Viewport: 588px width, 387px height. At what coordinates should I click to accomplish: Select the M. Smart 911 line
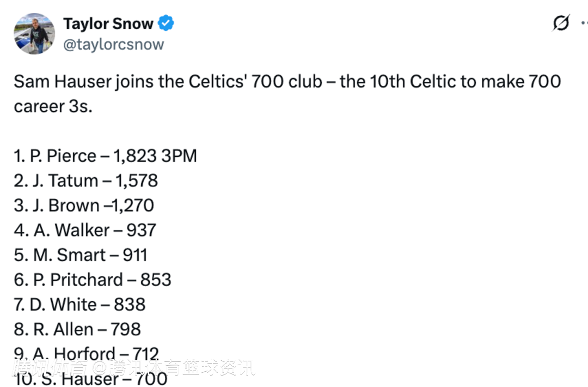coord(81,255)
